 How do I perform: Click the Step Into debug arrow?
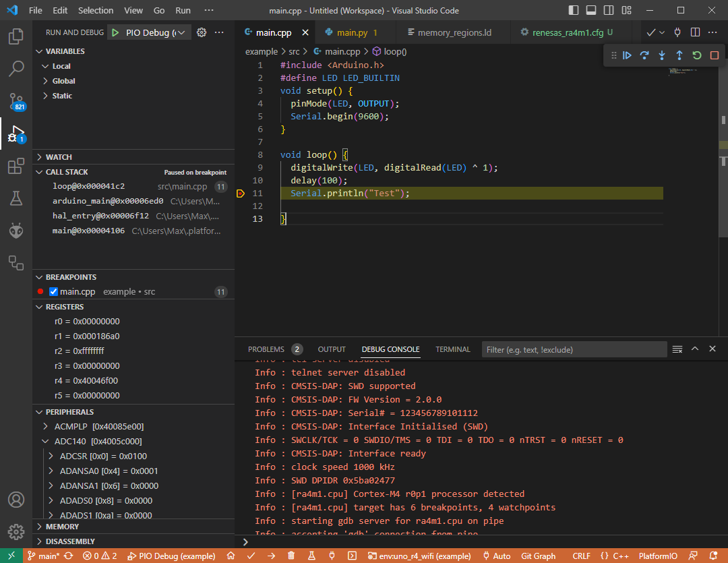pos(662,55)
